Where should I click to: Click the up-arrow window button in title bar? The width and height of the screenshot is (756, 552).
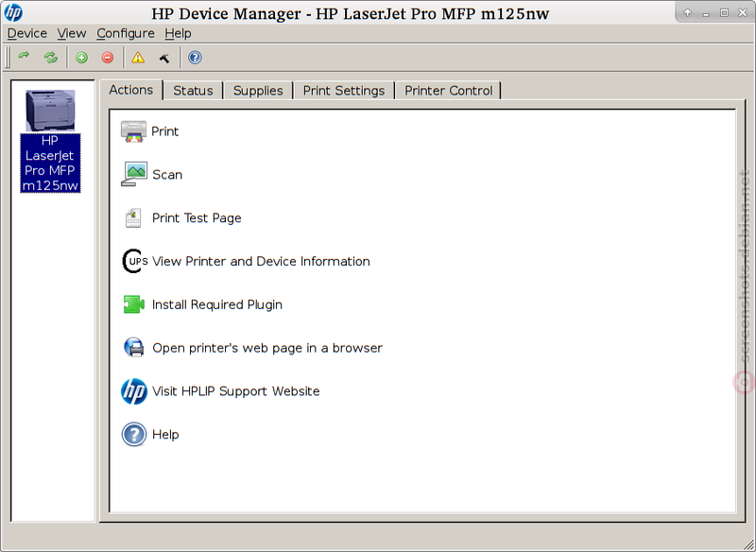click(688, 13)
